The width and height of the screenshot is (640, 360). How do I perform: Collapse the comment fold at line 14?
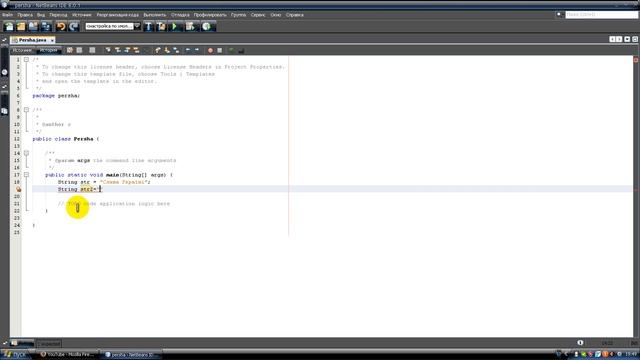(26, 153)
